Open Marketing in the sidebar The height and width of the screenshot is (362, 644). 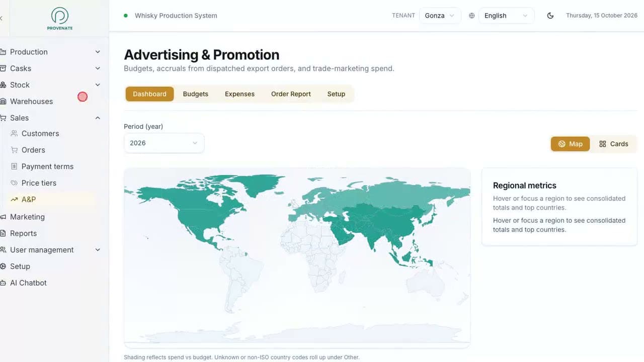coord(27,217)
